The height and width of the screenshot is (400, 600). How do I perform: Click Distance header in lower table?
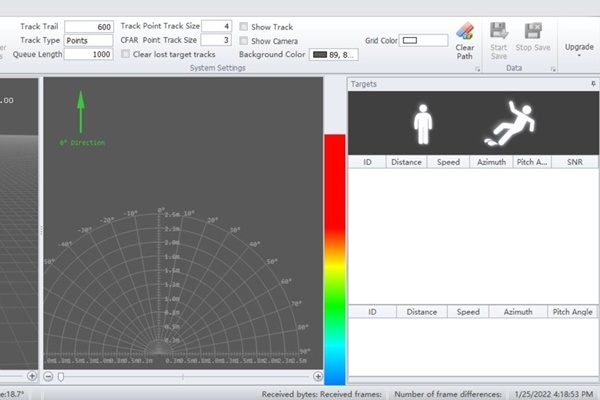coord(422,312)
